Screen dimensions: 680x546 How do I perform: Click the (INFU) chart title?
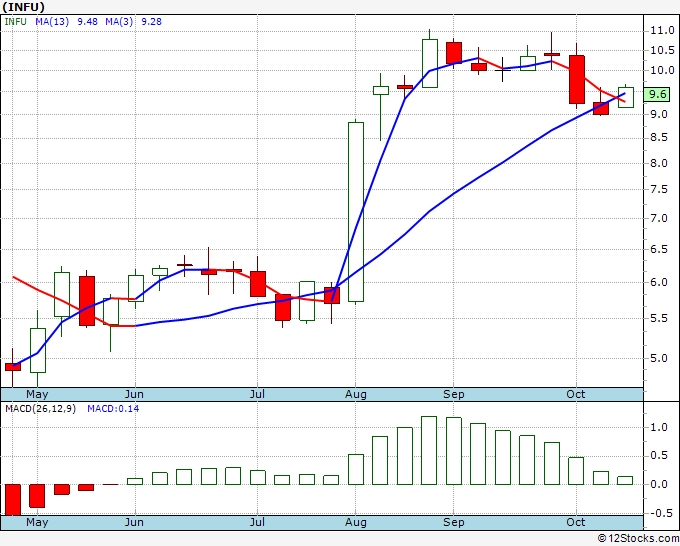pos(23,7)
